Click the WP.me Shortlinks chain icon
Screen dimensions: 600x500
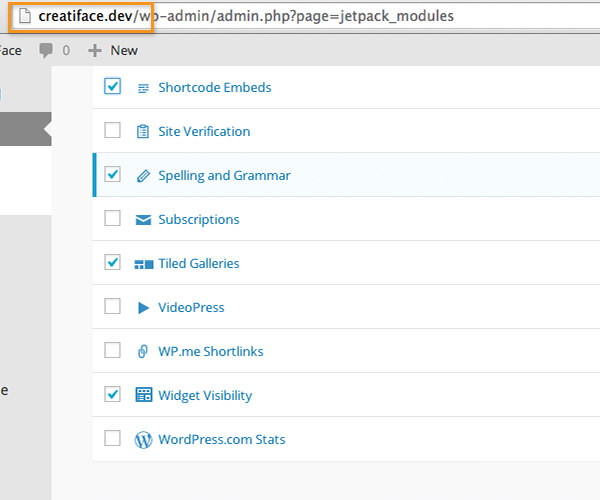click(x=143, y=351)
